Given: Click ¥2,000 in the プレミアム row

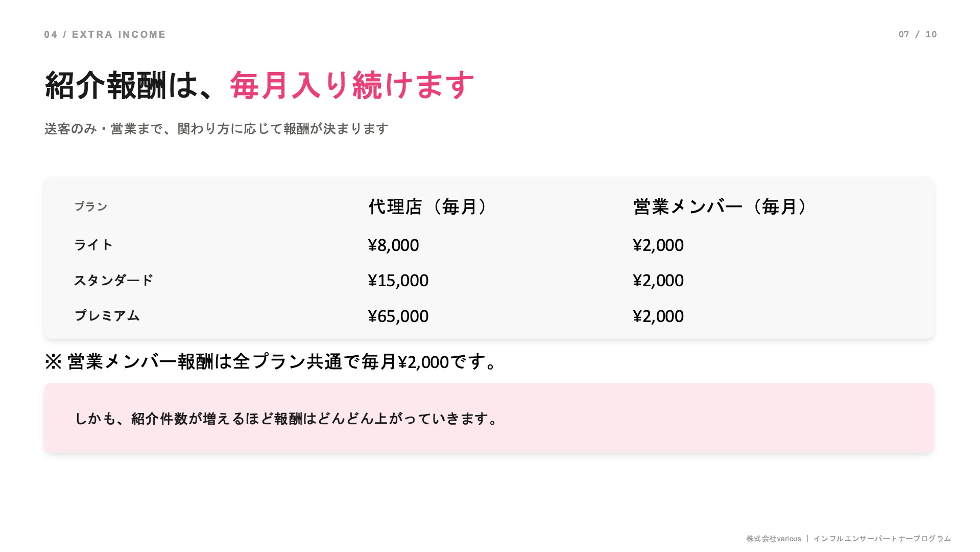Looking at the screenshot, I should click(658, 316).
